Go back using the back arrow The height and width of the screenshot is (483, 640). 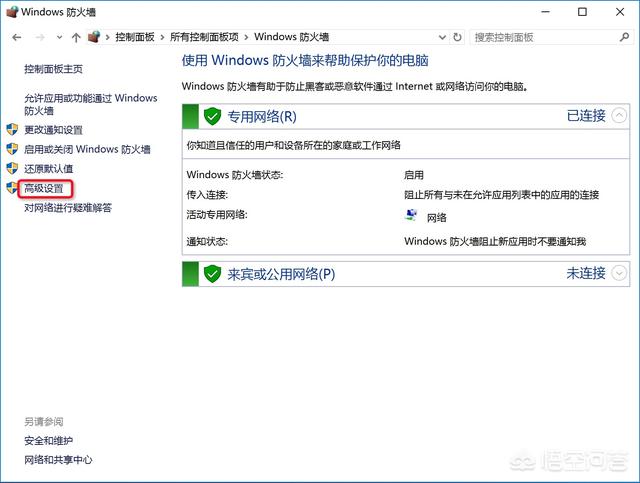[17, 38]
